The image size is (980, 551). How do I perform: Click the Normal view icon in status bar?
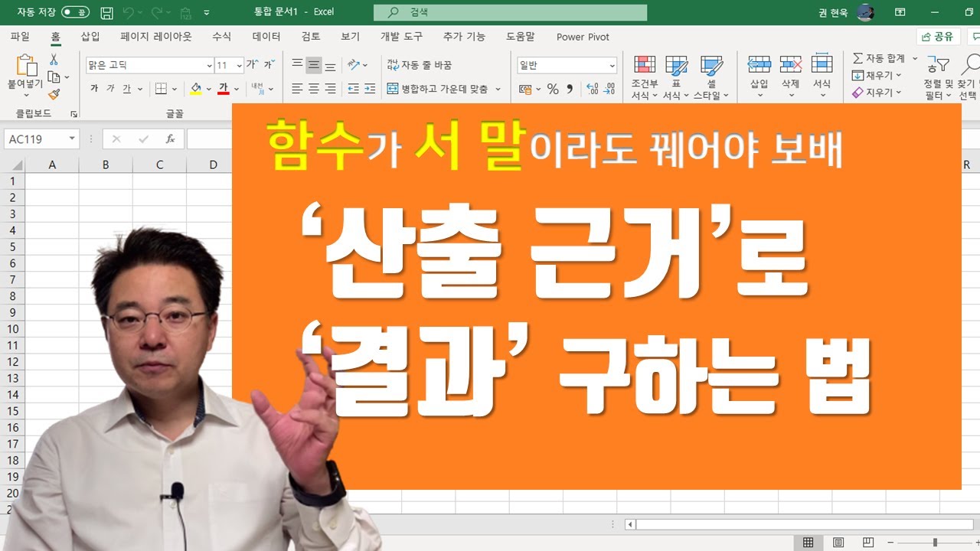[x=808, y=543]
